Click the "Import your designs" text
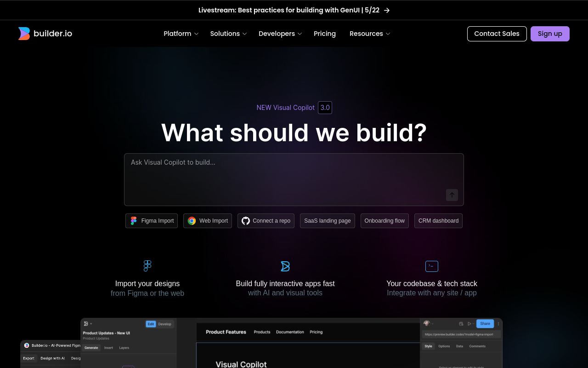The image size is (588, 368). click(x=147, y=283)
